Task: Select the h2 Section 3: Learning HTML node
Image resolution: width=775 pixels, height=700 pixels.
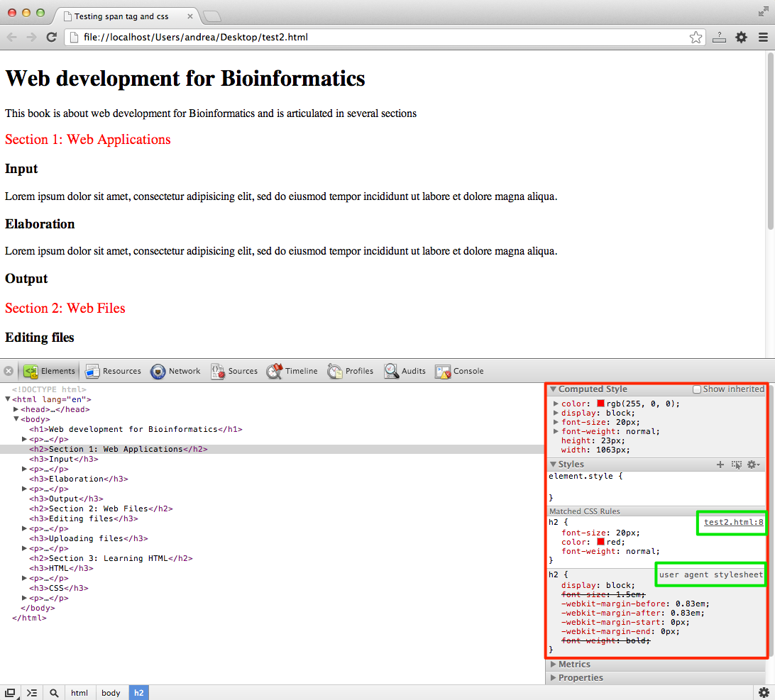Action: tap(111, 558)
